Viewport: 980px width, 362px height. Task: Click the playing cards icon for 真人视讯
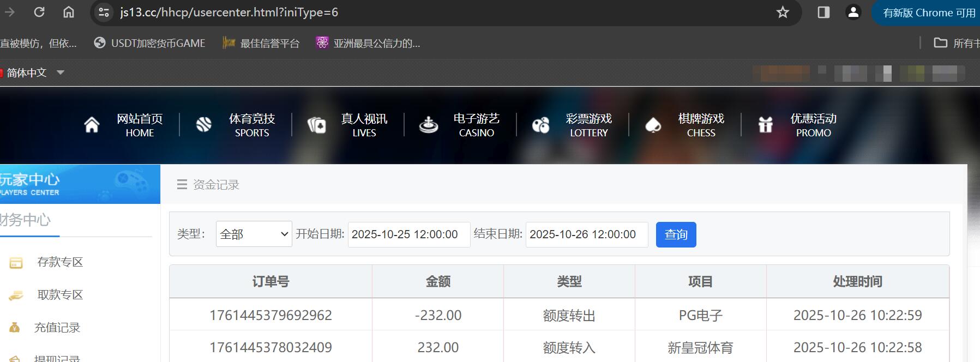click(x=316, y=125)
